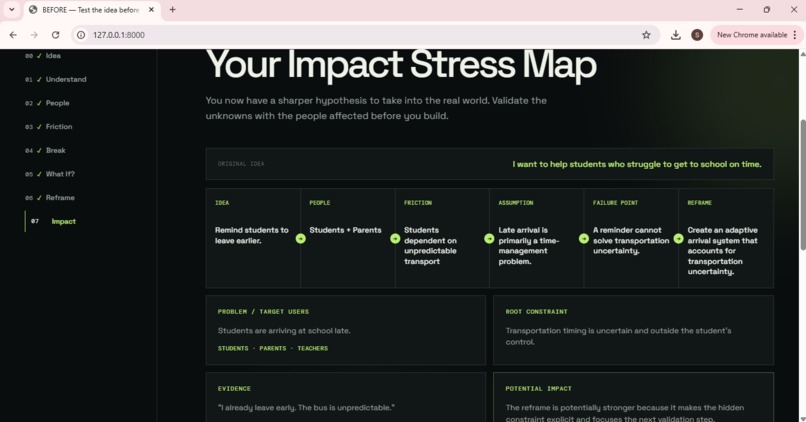Click the ROOT CONSTRAINT heading
The width and height of the screenshot is (806, 422).
(x=536, y=311)
